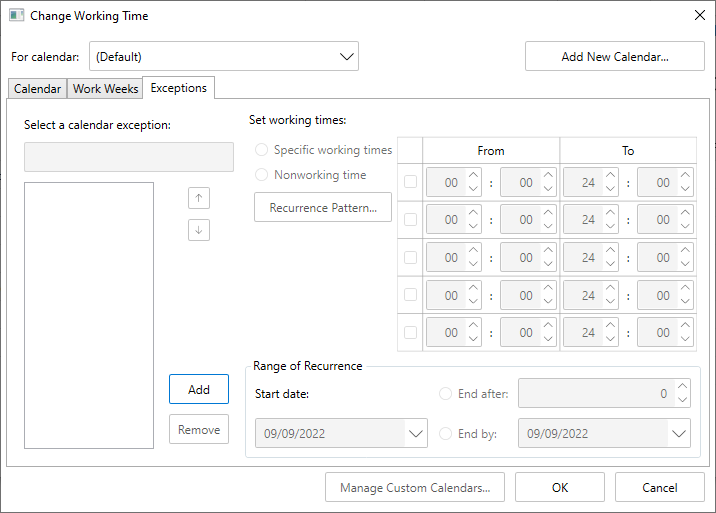The width and height of the screenshot is (716, 513).
Task: Decrease the last row From minutes spinner
Action: pos(548,340)
